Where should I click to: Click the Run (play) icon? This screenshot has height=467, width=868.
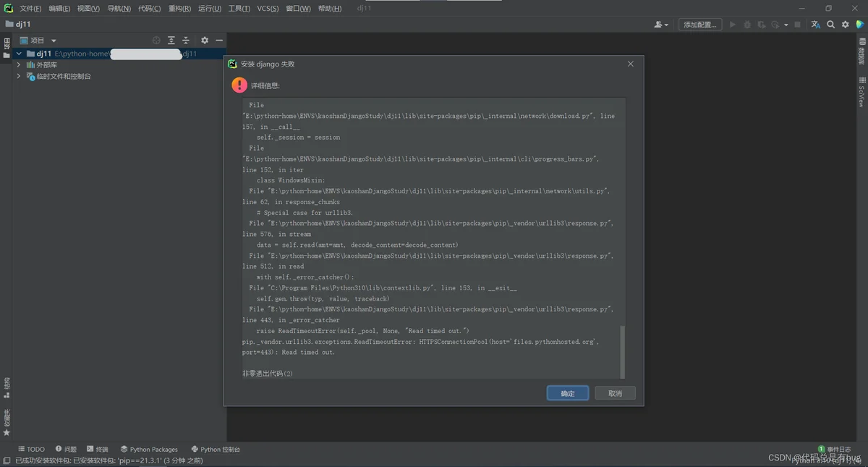(733, 25)
